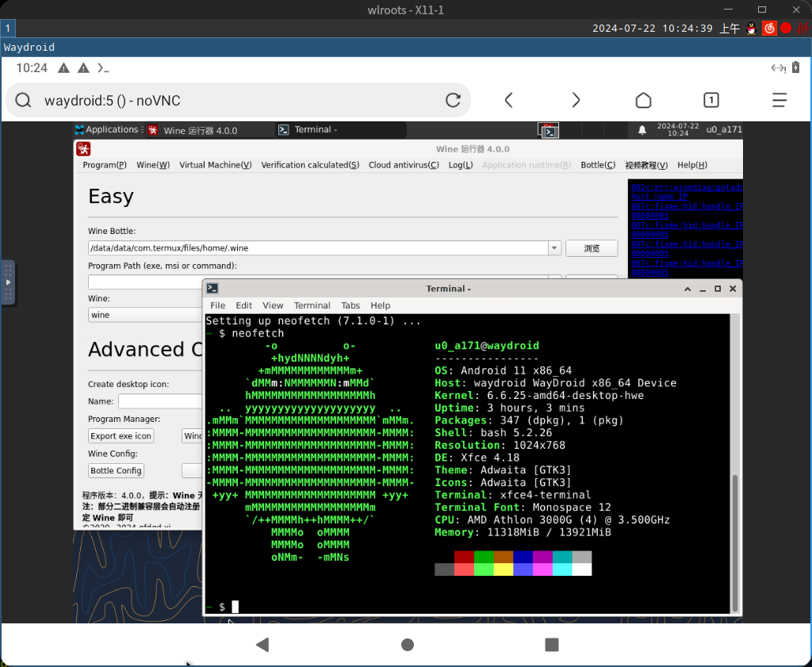The width and height of the screenshot is (812, 667).
Task: Open the Terminal's Tabs menu
Action: point(350,305)
